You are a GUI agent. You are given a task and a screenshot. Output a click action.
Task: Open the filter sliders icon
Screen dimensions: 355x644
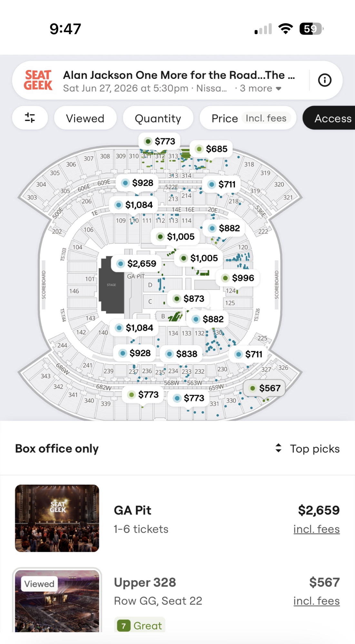[30, 118]
